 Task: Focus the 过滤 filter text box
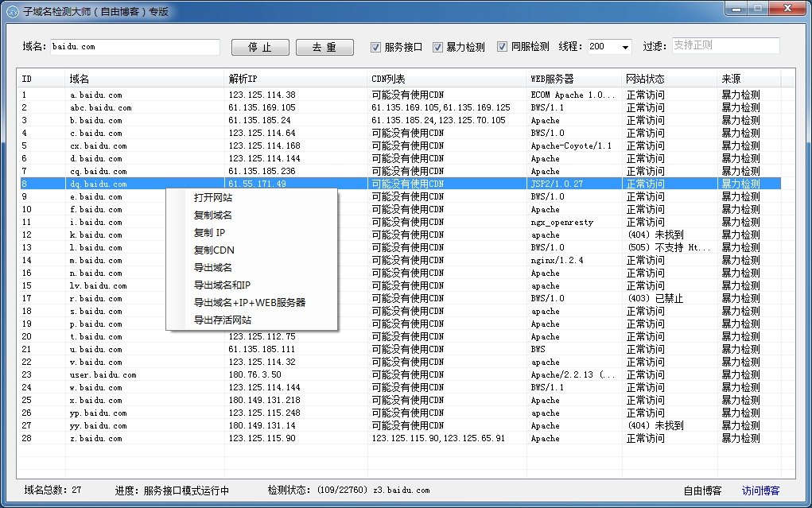(725, 45)
